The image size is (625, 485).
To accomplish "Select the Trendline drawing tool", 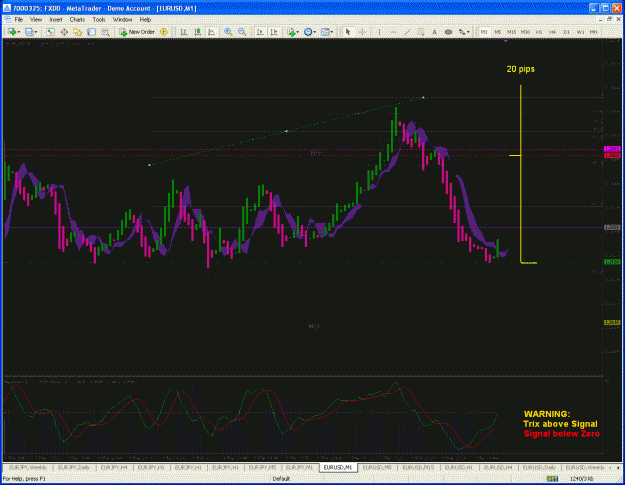I will pyautogui.click(x=407, y=32).
